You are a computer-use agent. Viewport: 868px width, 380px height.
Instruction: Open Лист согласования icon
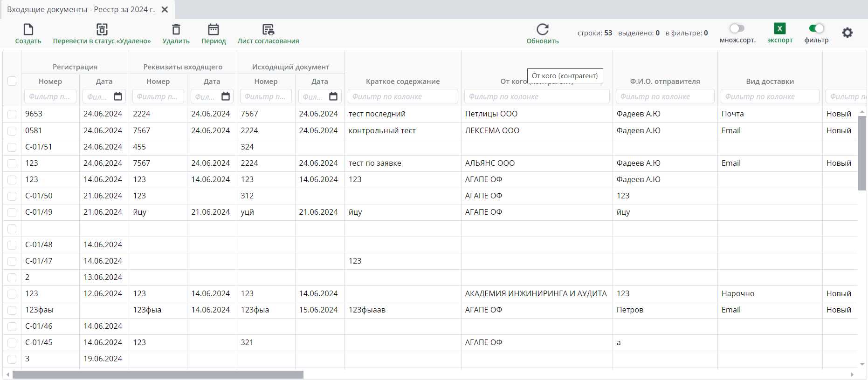[268, 29]
